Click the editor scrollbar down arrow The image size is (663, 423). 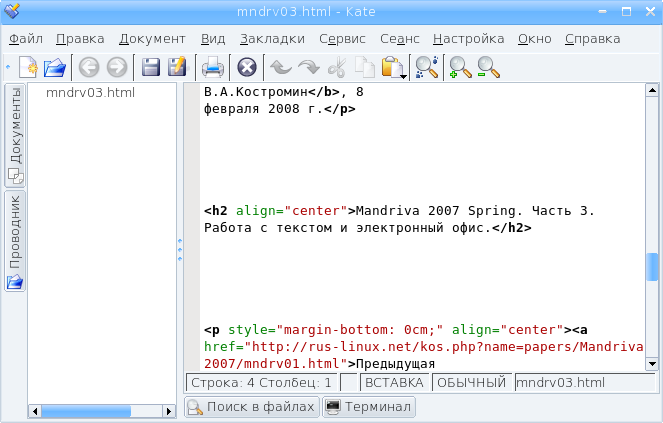[x=652, y=364]
